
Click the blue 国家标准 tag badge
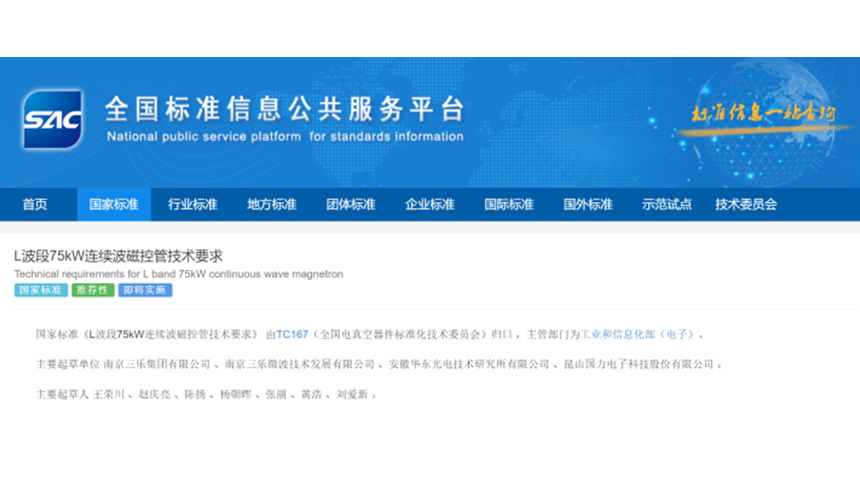click(41, 290)
